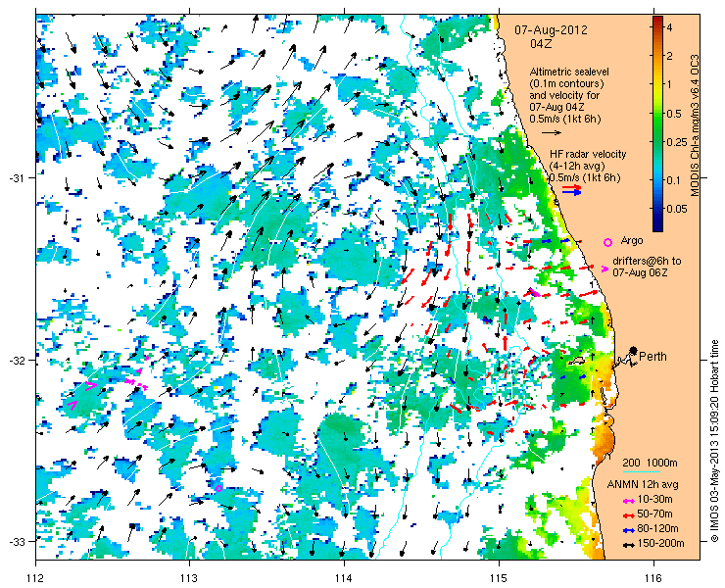Screen dimensions: 725x588
Task: Click the latitude axis label -31
Action: (16, 178)
